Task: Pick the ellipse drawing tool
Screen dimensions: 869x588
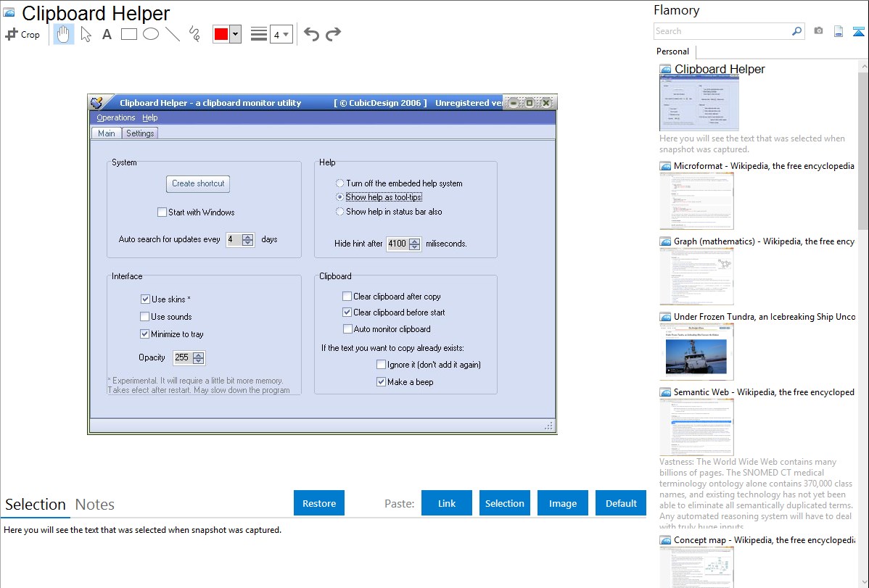Action: (x=151, y=34)
